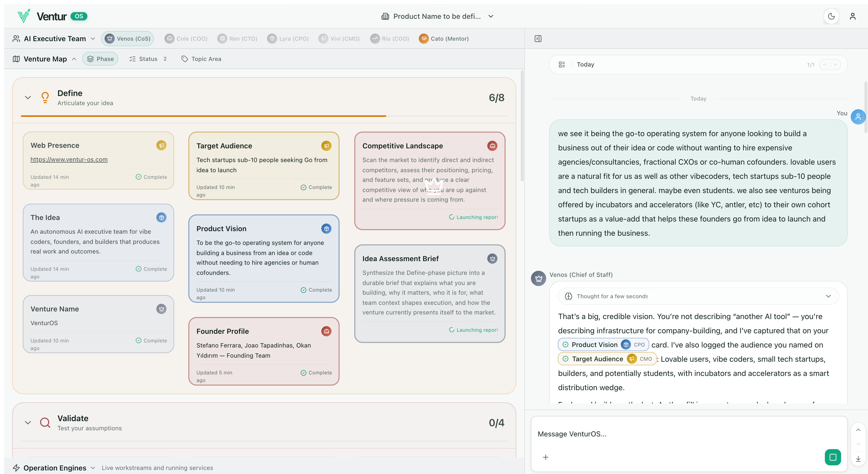The width and height of the screenshot is (868, 474).
Task: Collapse the Define phase section
Action: coord(28,98)
